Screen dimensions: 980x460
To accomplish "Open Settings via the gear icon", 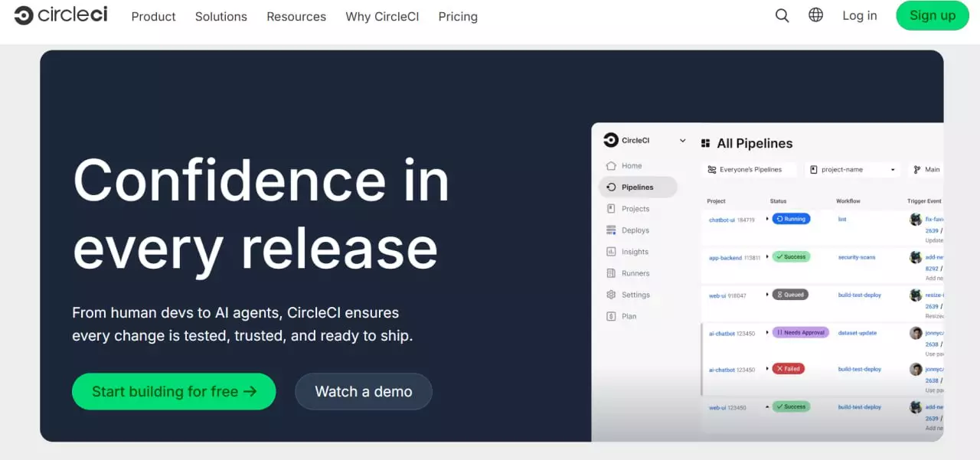I will [612, 294].
